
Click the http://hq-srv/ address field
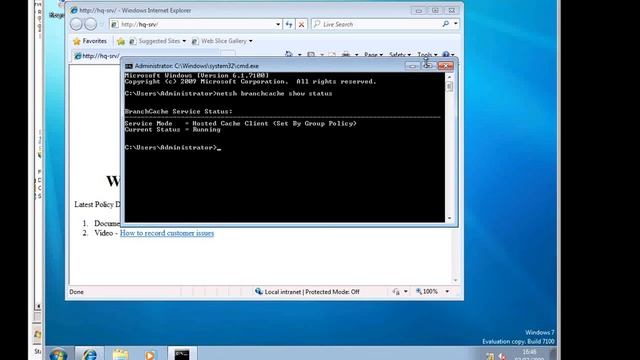coord(192,24)
